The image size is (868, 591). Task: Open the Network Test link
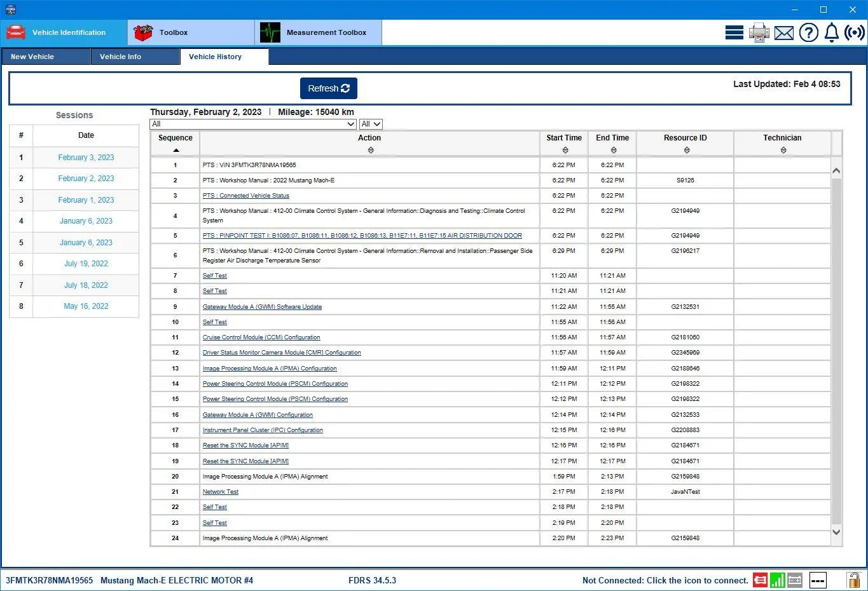(x=221, y=492)
